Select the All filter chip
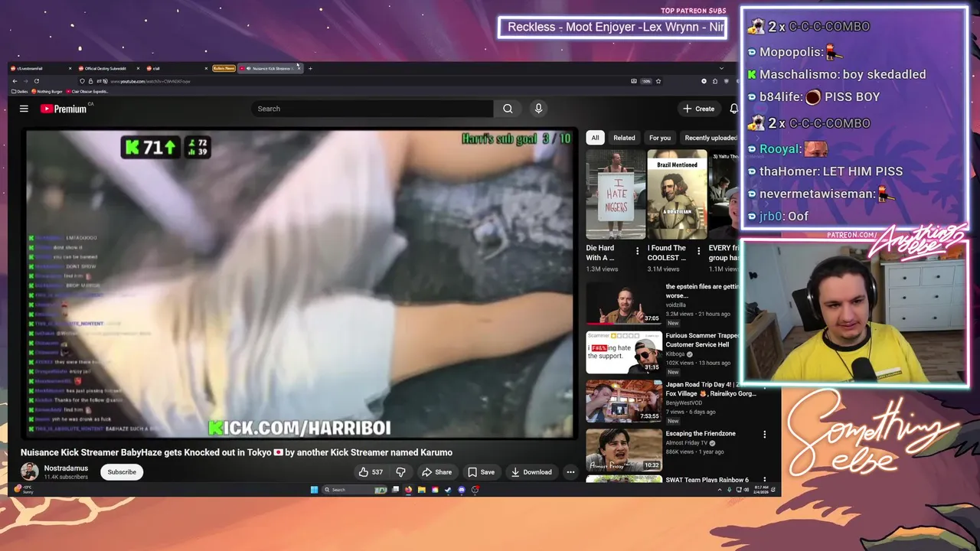This screenshot has width=980, height=551. (x=595, y=138)
